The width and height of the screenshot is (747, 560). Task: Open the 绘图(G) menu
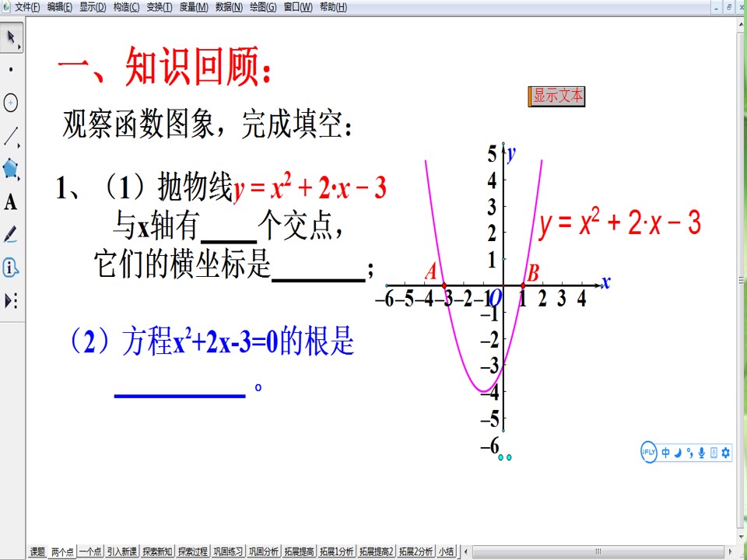tap(264, 8)
